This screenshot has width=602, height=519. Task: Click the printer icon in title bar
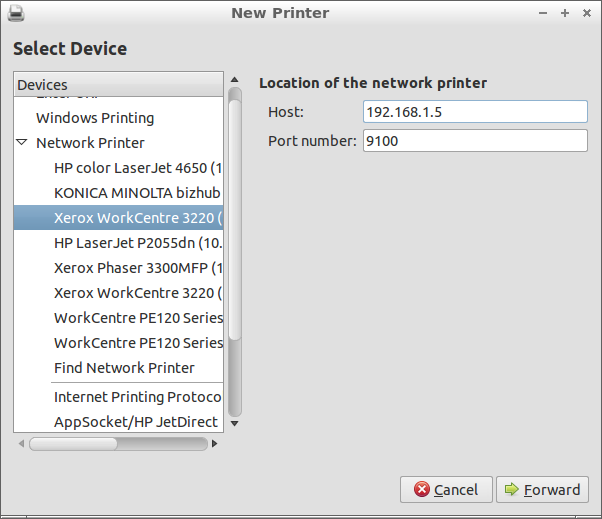(15, 13)
